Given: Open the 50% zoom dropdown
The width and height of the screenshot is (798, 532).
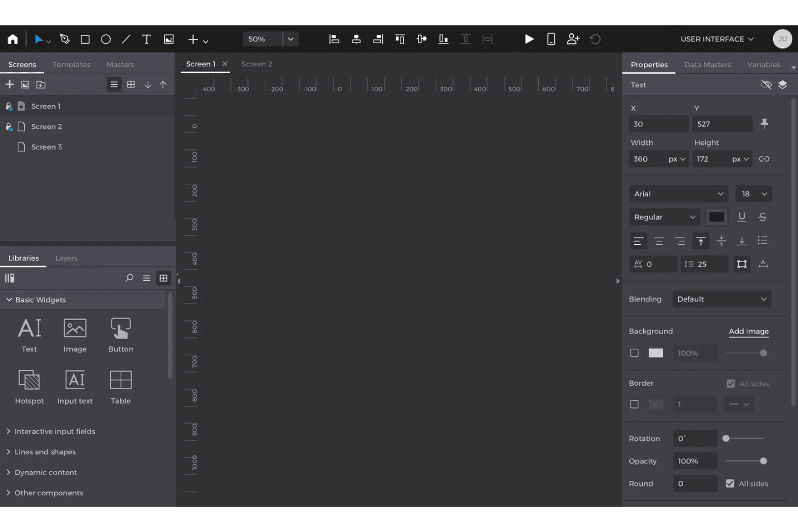Looking at the screenshot, I should (x=291, y=39).
